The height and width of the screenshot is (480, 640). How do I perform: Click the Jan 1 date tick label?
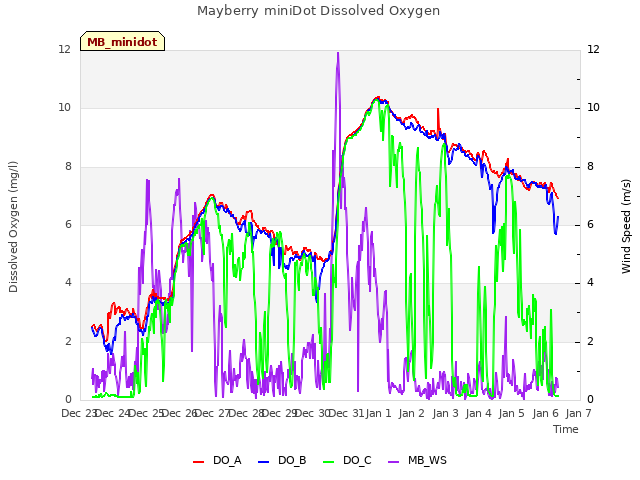point(378,413)
